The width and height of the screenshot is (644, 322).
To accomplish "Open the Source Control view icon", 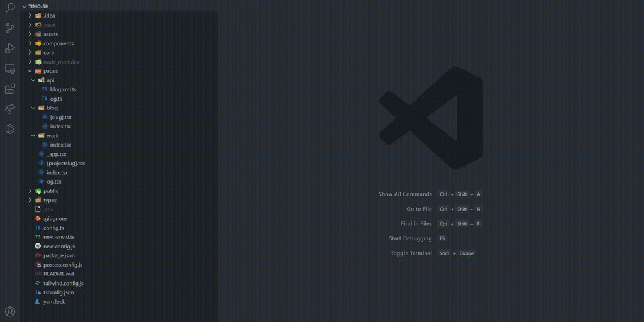I will pos(10,28).
